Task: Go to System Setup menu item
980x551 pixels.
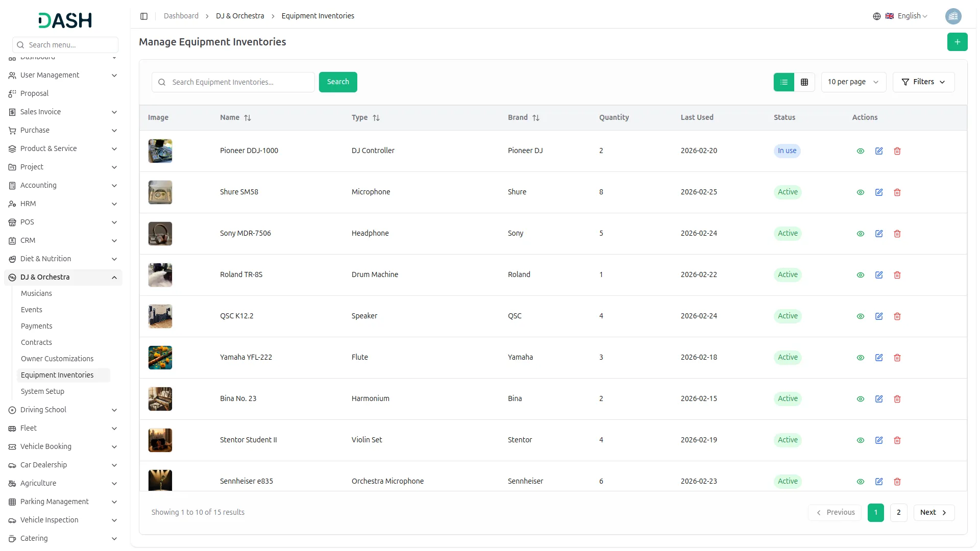Action: pyautogui.click(x=42, y=391)
